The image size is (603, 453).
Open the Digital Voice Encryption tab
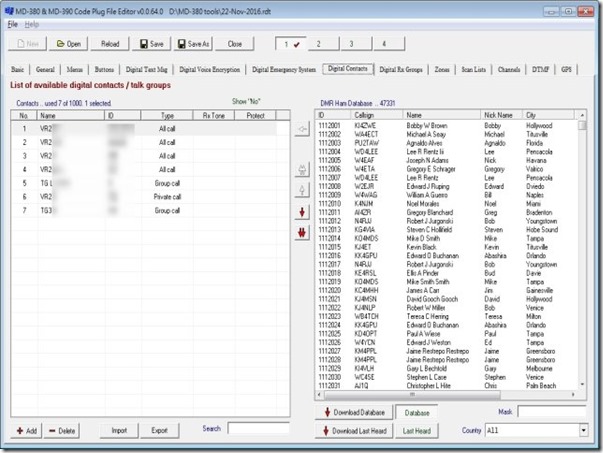pos(210,70)
